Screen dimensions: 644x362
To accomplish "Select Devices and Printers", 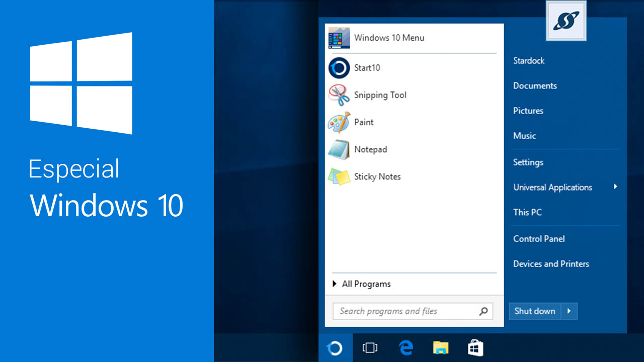I will (551, 264).
